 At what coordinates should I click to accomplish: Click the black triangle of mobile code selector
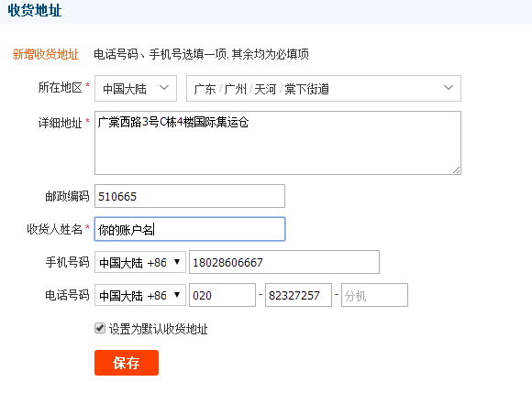pos(177,262)
